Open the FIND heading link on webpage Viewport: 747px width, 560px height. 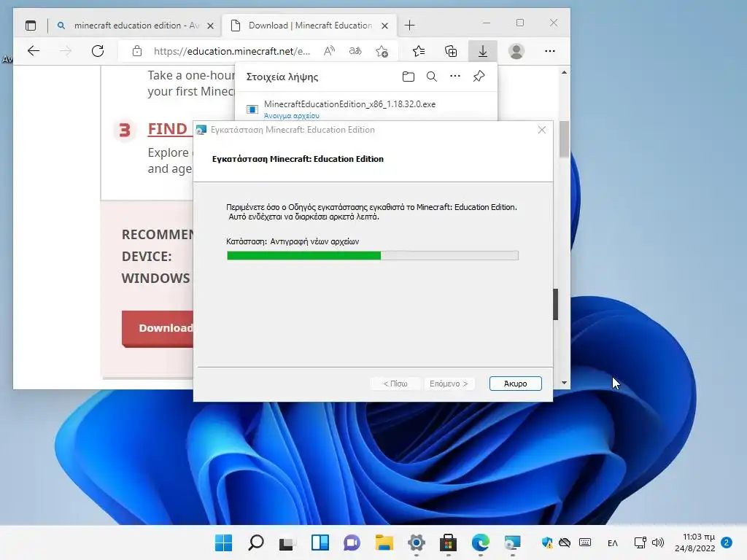point(167,129)
